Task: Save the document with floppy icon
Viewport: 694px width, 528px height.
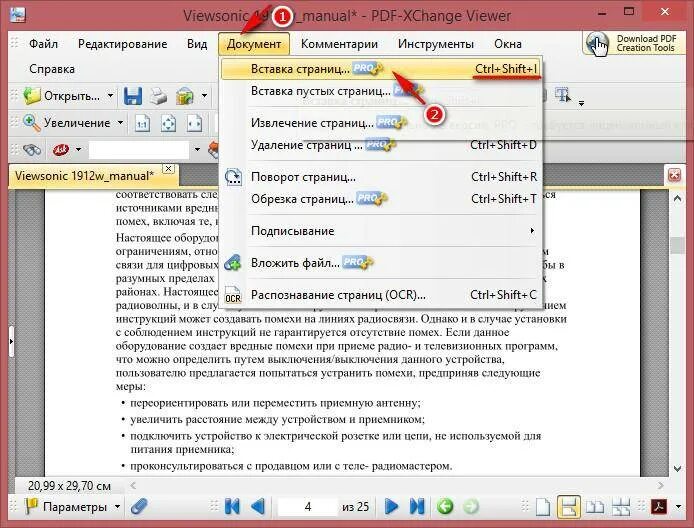Action: click(x=132, y=96)
